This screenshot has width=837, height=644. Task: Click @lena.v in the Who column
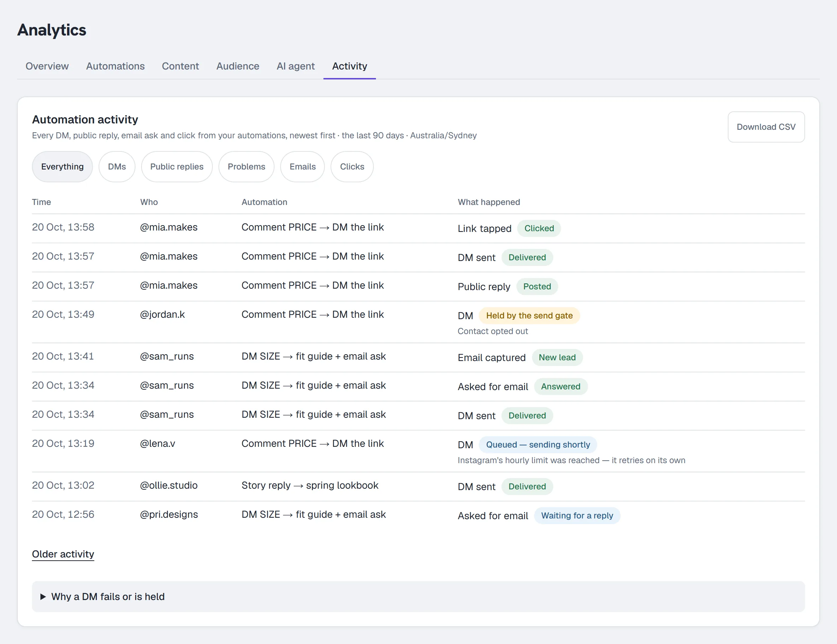157,444
